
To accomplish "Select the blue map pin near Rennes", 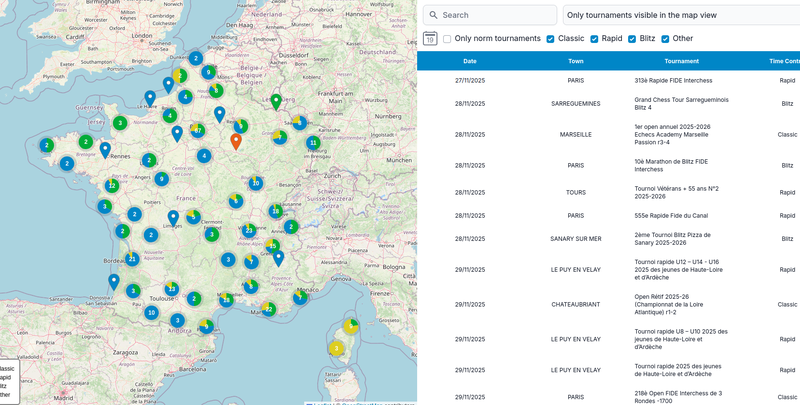I will [x=105, y=149].
